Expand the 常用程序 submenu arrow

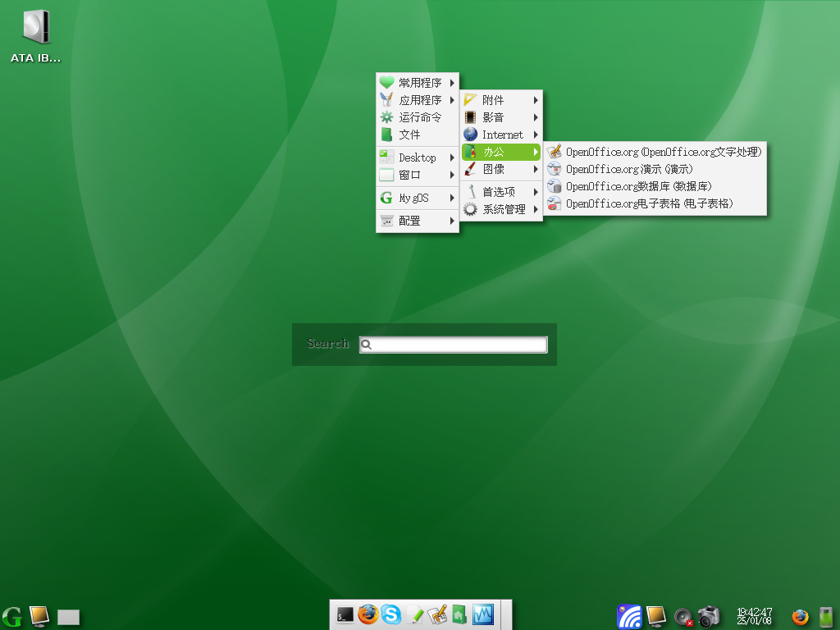[452, 83]
